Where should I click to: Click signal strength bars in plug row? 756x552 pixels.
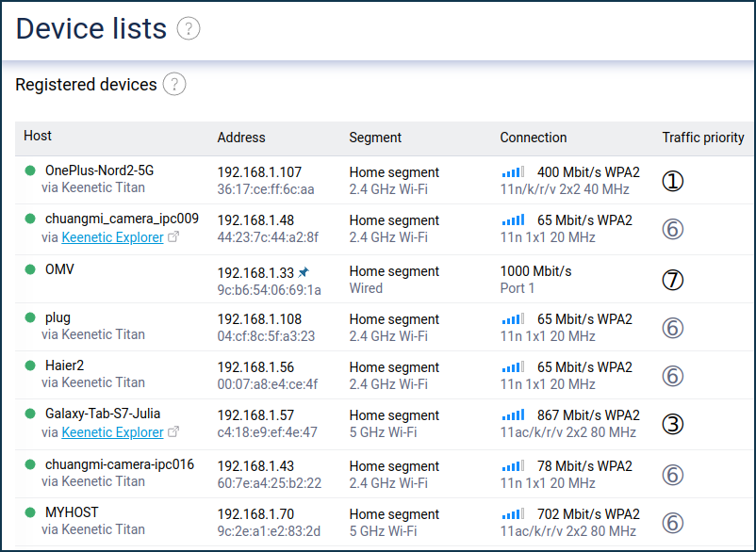point(513,319)
